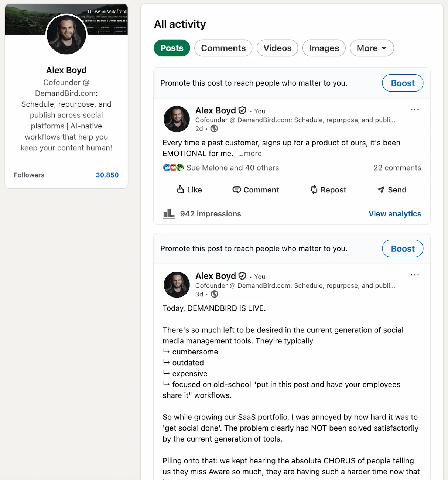Click Alex Boyd's avatar on the second post
Image resolution: width=448 pixels, height=480 pixels.
point(177,285)
